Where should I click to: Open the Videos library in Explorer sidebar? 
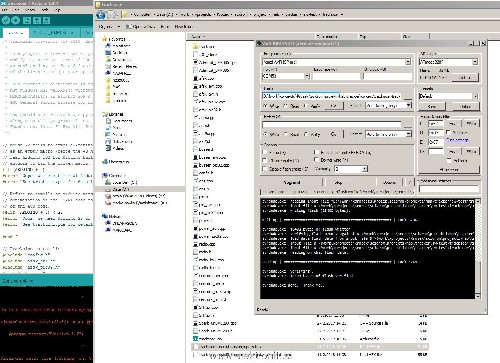115,148
